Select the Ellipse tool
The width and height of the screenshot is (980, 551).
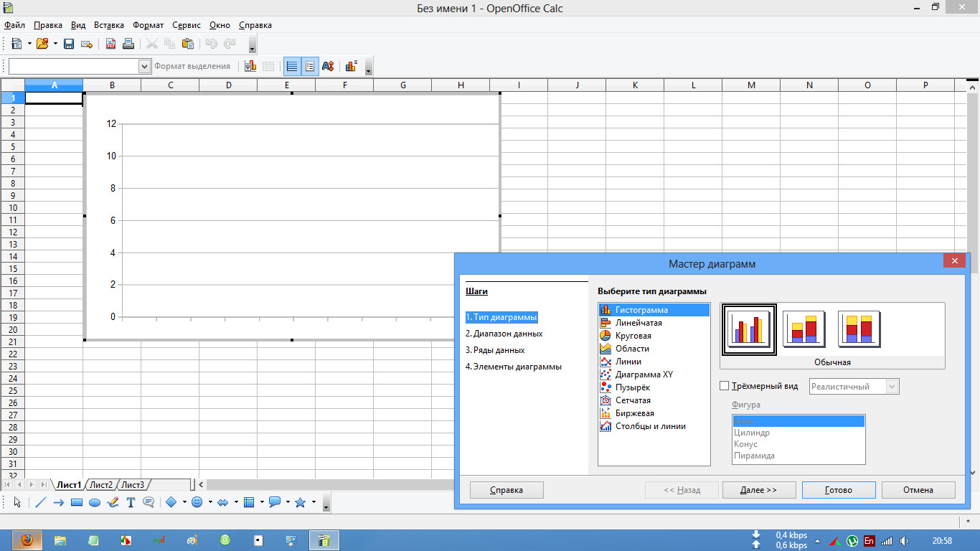point(94,501)
